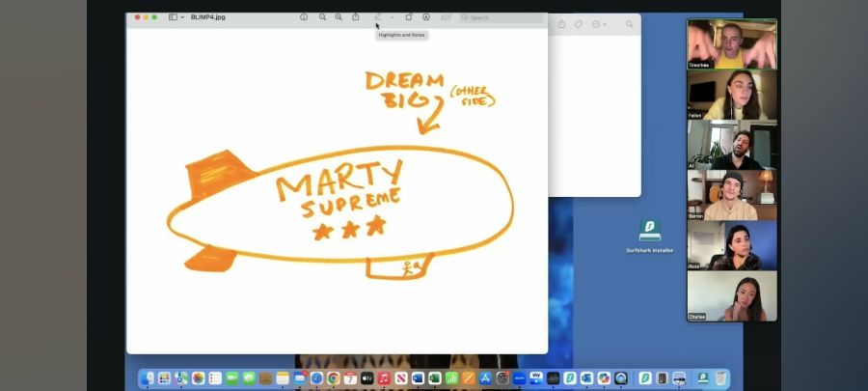Open Finder from the Dock
The height and width of the screenshot is (391, 868).
tap(148, 378)
